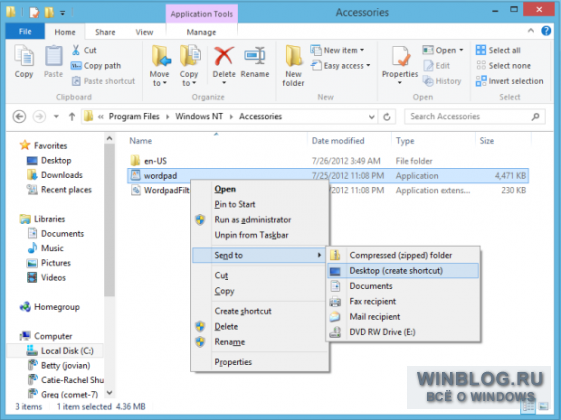
Task: Click the Edit command in Open group
Action: (x=436, y=66)
